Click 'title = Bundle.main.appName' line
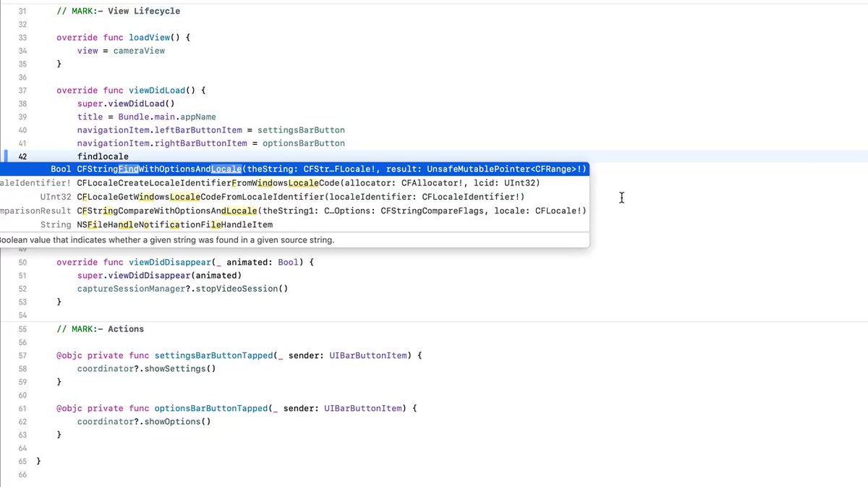 (147, 117)
